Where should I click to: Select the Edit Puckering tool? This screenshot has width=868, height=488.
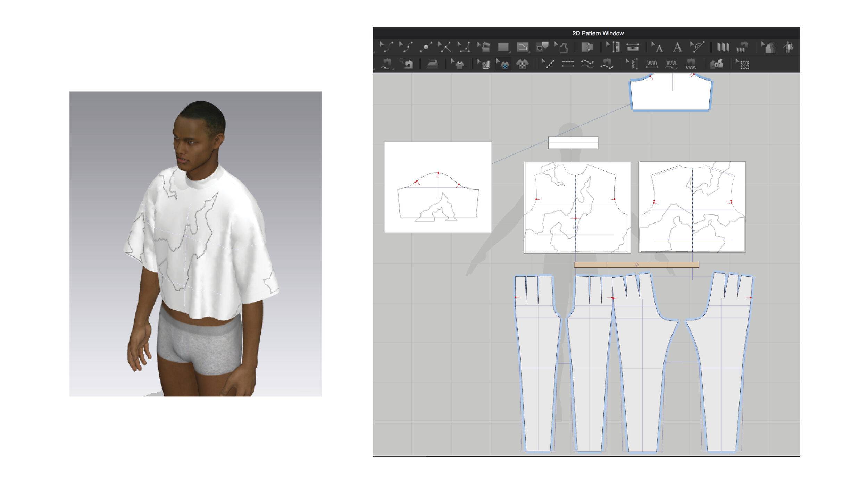(x=632, y=64)
